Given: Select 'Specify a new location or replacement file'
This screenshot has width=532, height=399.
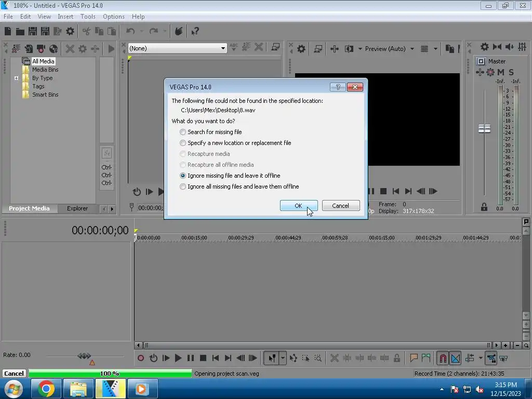Looking at the screenshot, I should [x=235, y=143].
